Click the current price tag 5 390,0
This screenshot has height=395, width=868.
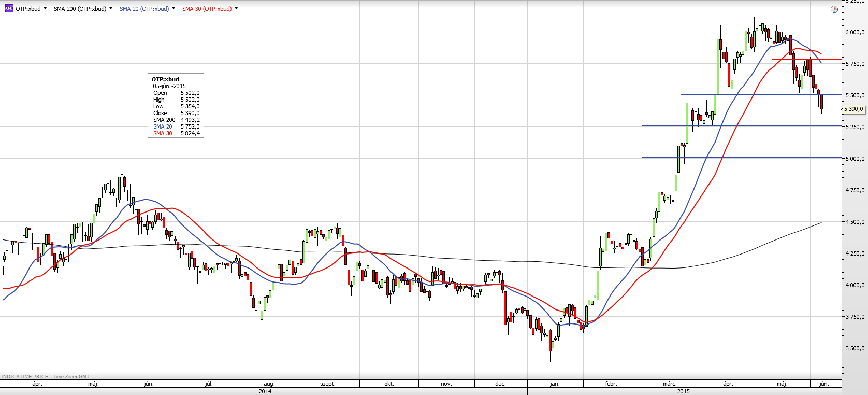pyautogui.click(x=853, y=109)
